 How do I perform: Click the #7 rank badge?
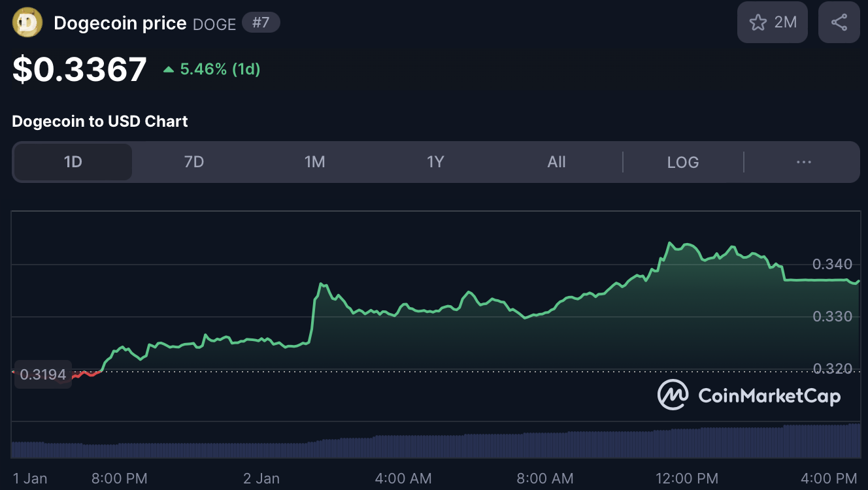[x=261, y=23]
